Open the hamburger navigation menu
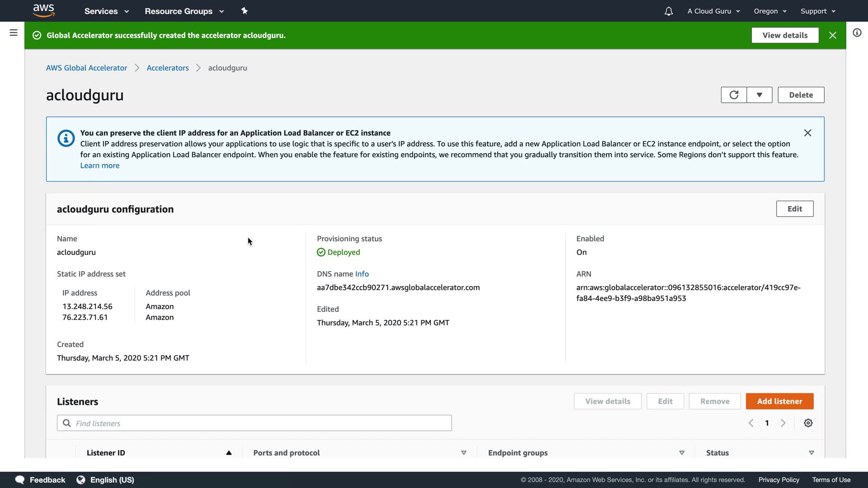868x488 pixels. coord(14,33)
